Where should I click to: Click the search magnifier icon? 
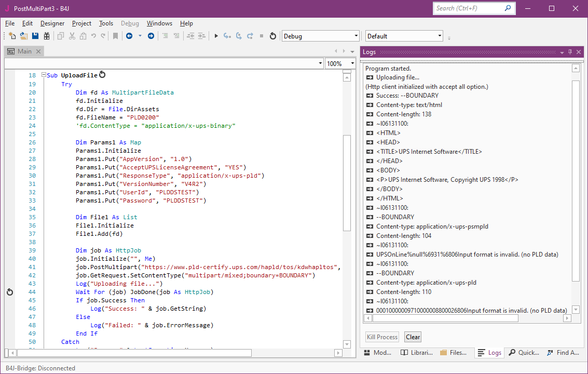click(x=508, y=8)
